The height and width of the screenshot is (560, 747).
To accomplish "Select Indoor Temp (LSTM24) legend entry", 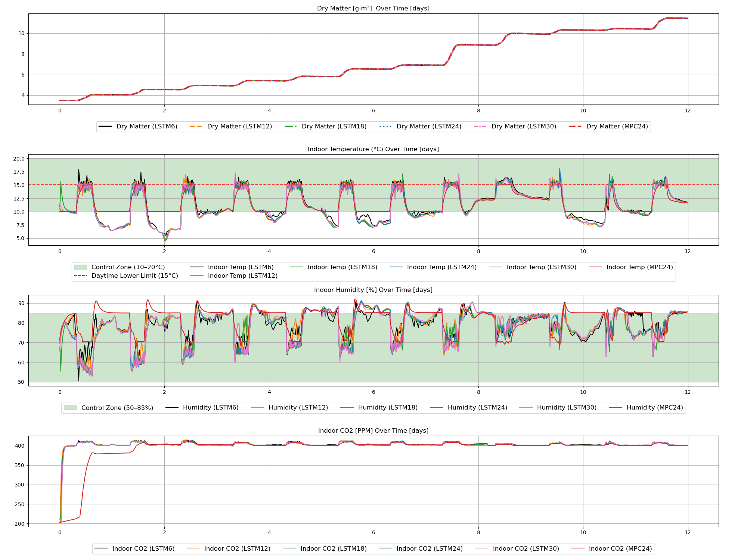I will tap(441, 267).
